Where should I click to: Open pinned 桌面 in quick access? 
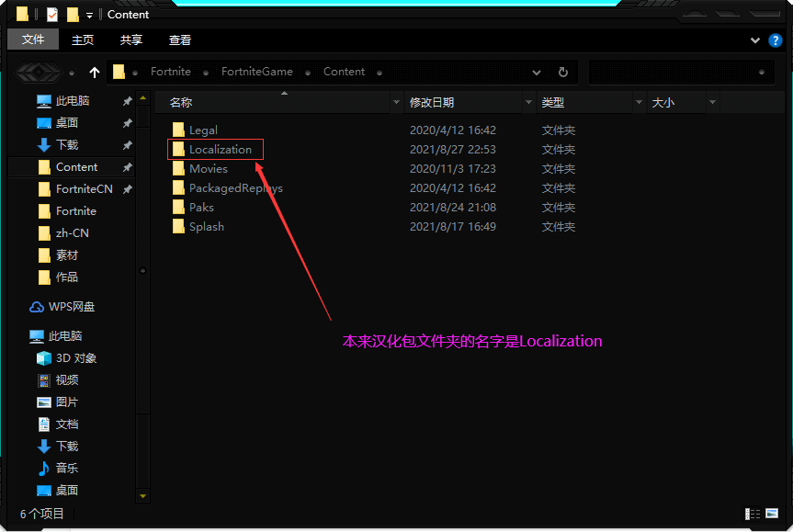67,123
